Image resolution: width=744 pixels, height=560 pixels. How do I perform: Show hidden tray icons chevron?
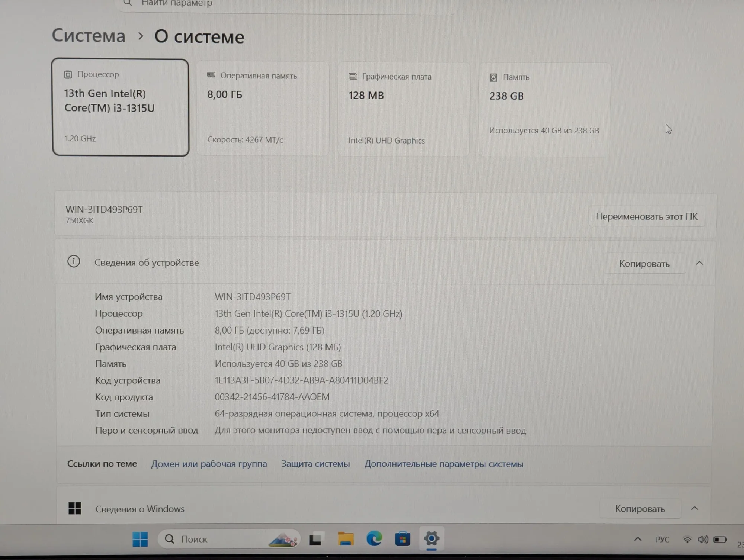[x=638, y=539]
